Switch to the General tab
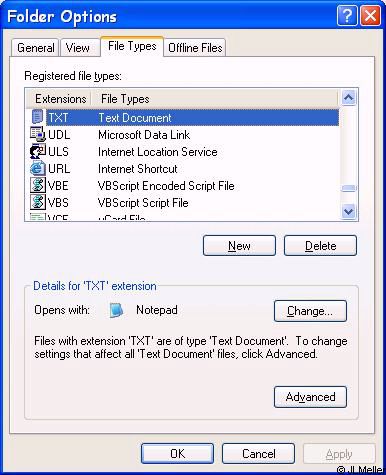This screenshot has width=386, height=475. [x=35, y=48]
